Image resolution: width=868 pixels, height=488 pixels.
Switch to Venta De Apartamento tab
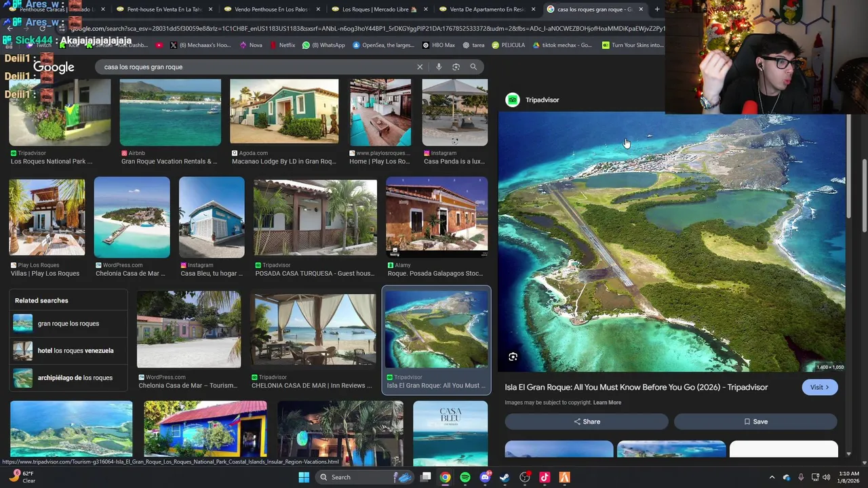coord(487,9)
